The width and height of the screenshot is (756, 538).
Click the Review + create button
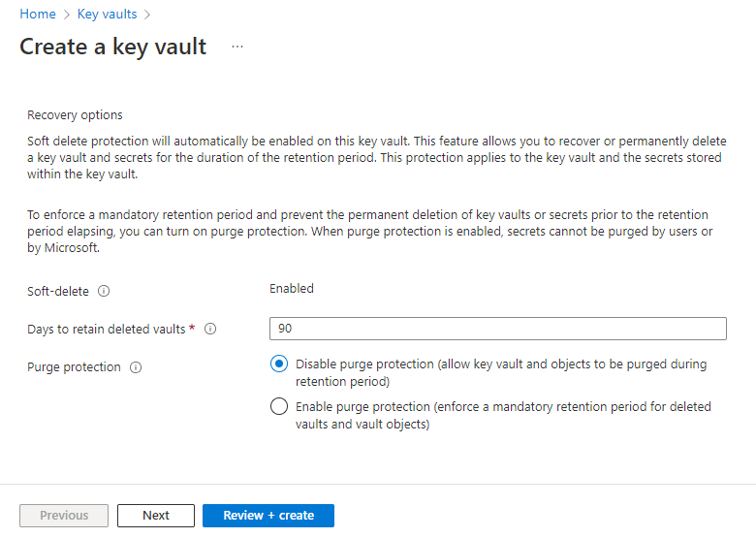268,516
